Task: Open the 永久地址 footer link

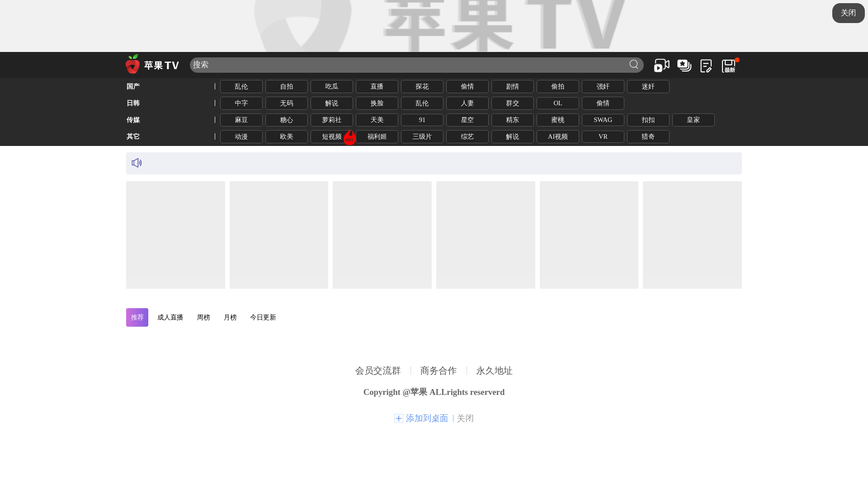Action: [494, 371]
